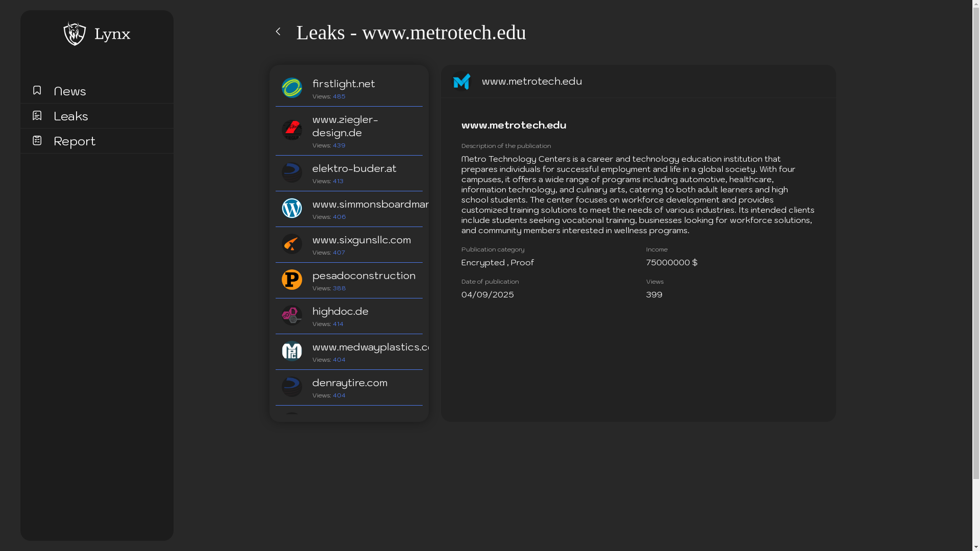Select the WordPress logo for simmonsboardman entry
The height and width of the screenshot is (551, 980).
coord(291,208)
